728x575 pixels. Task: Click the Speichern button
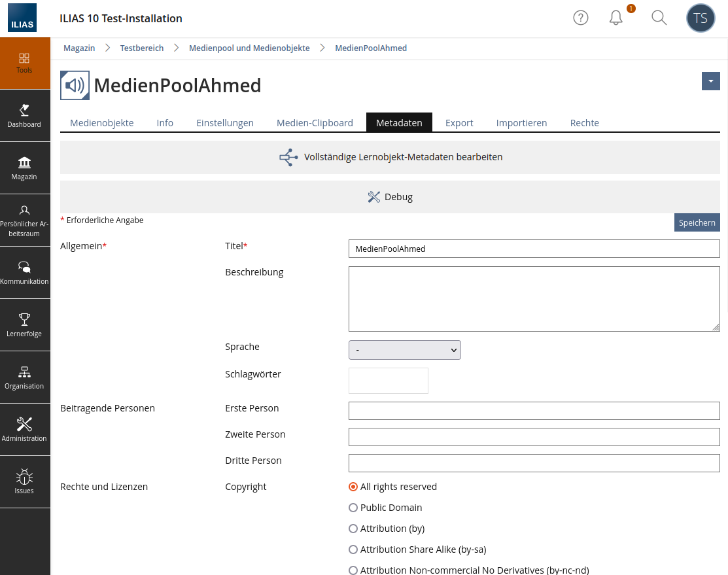pyautogui.click(x=697, y=222)
